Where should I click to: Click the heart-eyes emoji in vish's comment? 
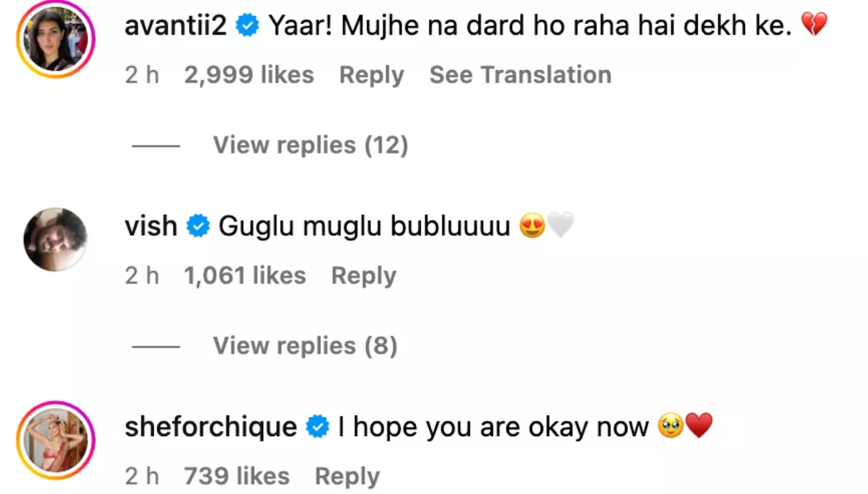(532, 227)
